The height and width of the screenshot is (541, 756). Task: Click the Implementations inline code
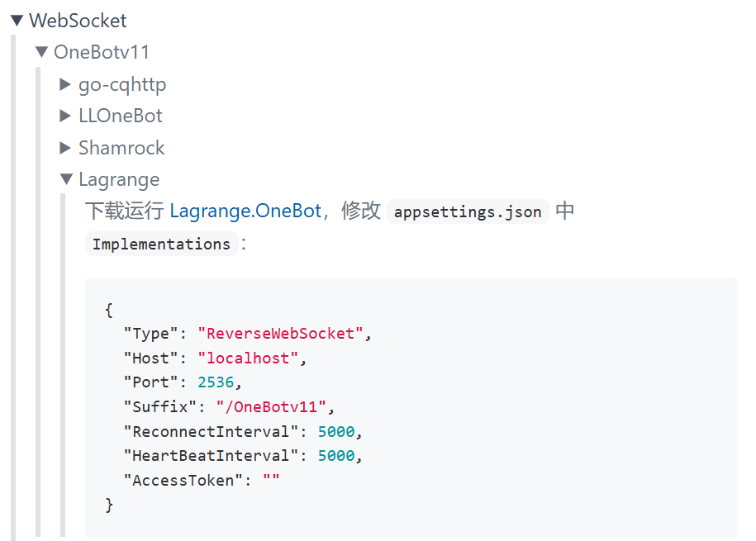[161, 244]
